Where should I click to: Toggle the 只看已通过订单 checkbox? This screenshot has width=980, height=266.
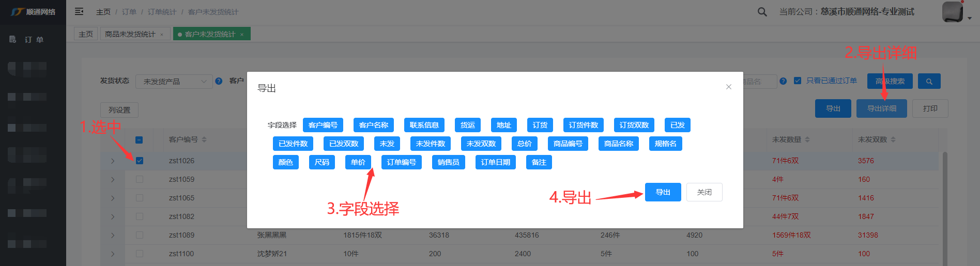click(x=798, y=81)
